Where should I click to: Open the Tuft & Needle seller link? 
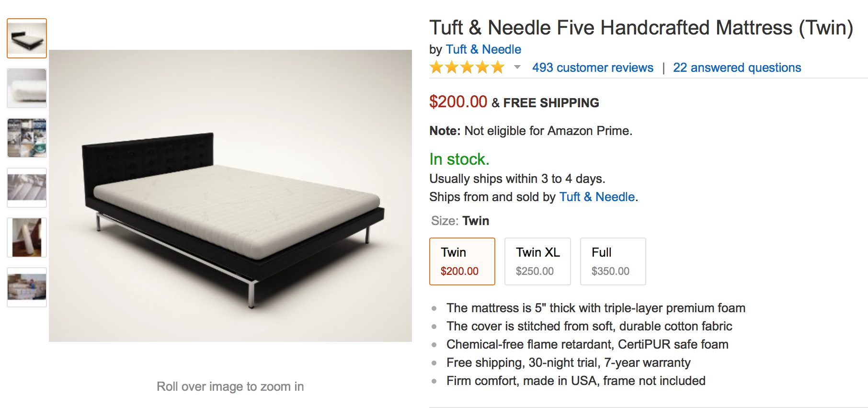(x=597, y=197)
